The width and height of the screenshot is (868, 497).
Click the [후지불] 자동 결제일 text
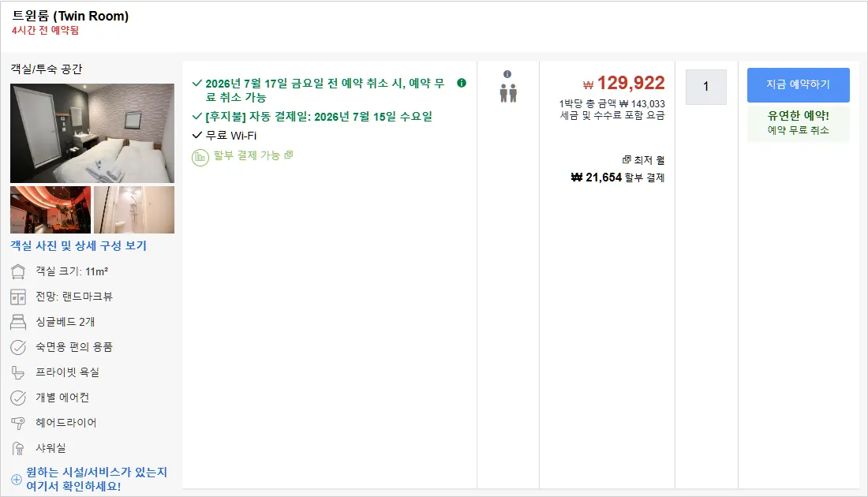point(319,117)
